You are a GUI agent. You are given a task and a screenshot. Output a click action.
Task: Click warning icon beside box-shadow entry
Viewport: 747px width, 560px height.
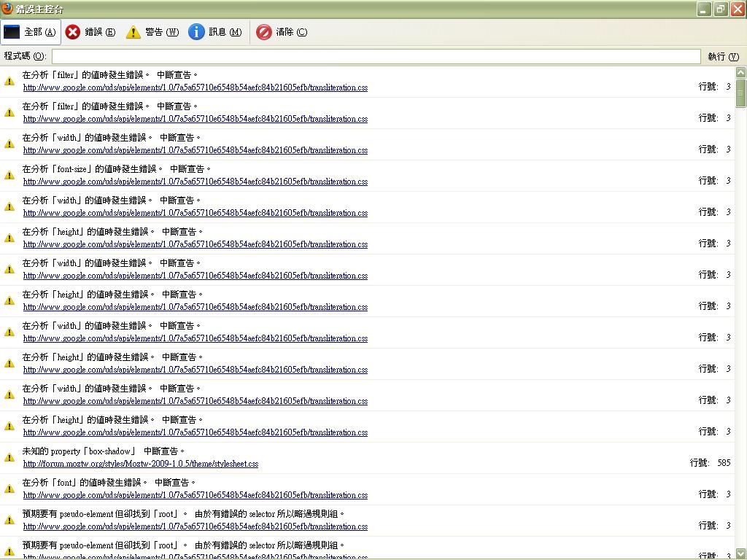point(9,457)
